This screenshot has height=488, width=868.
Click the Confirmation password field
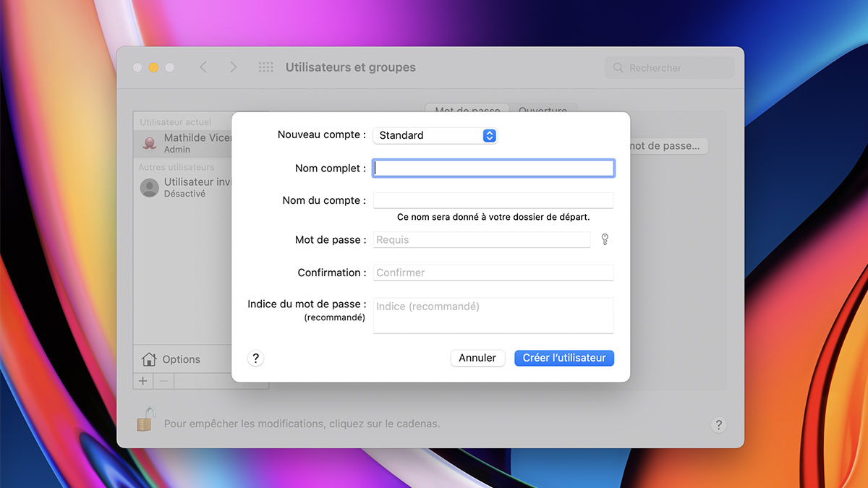[493, 273]
